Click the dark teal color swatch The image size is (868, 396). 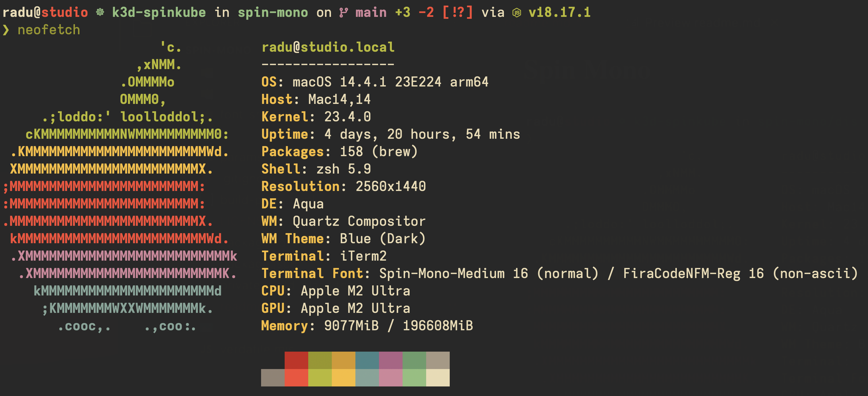(367, 360)
